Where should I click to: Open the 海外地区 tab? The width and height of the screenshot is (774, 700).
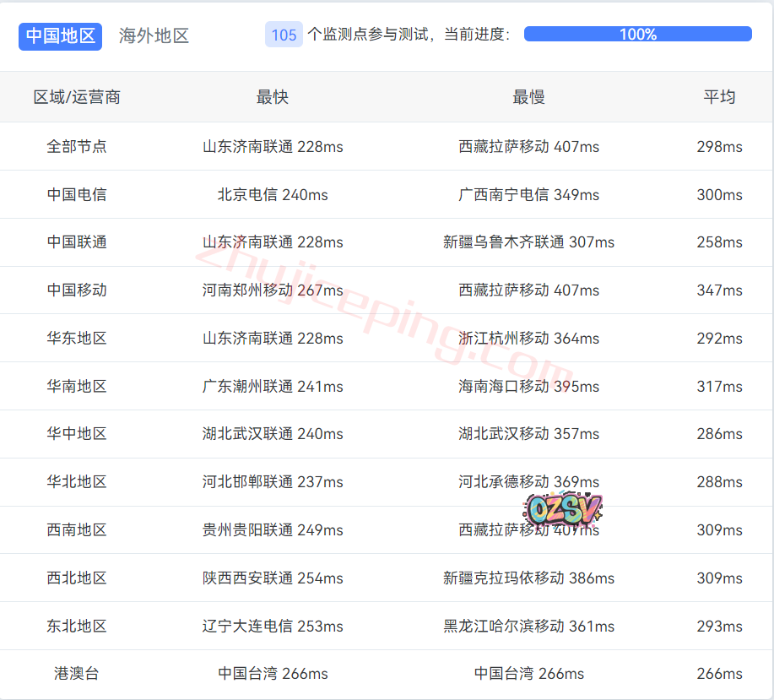(x=154, y=35)
